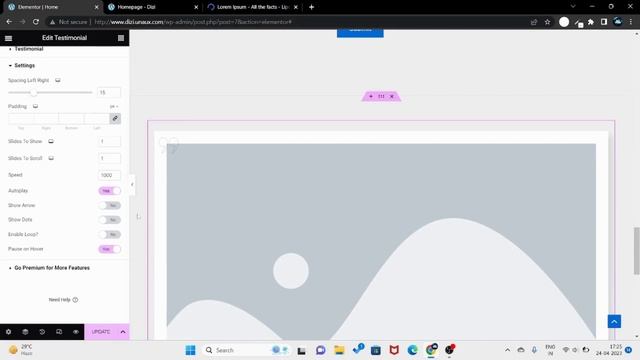Open McAfee from taskbar
Screen dimensions: 640x360
tap(394, 350)
